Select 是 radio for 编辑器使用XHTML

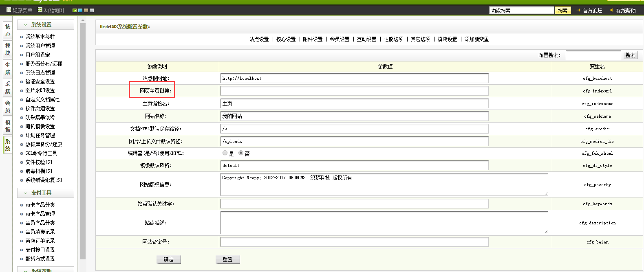point(225,153)
